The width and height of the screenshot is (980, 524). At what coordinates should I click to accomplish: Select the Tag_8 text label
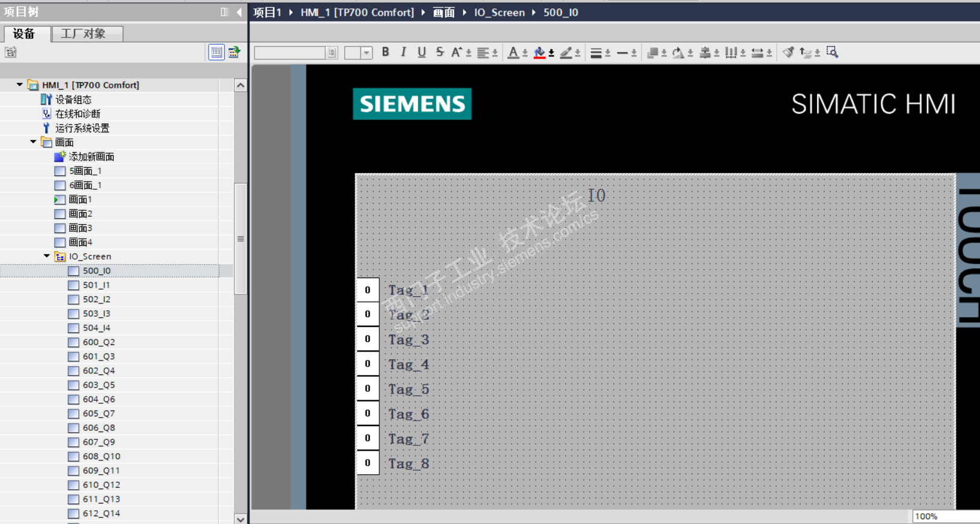click(x=409, y=463)
